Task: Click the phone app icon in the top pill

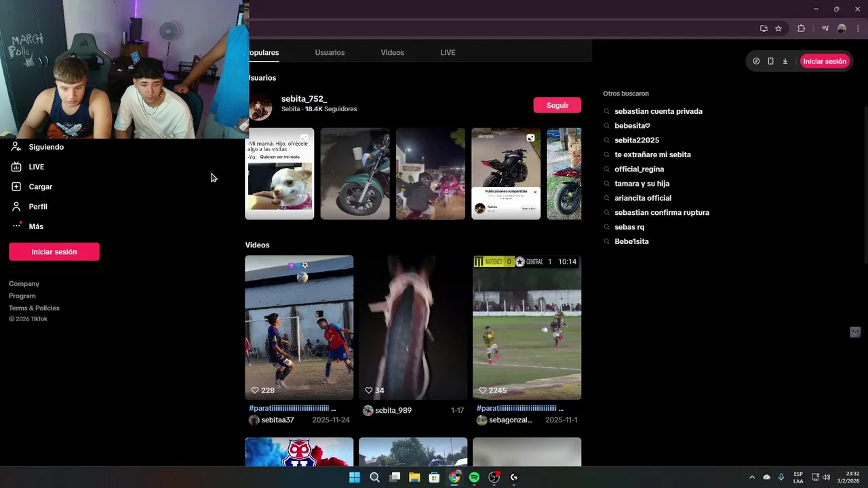Action: click(770, 61)
